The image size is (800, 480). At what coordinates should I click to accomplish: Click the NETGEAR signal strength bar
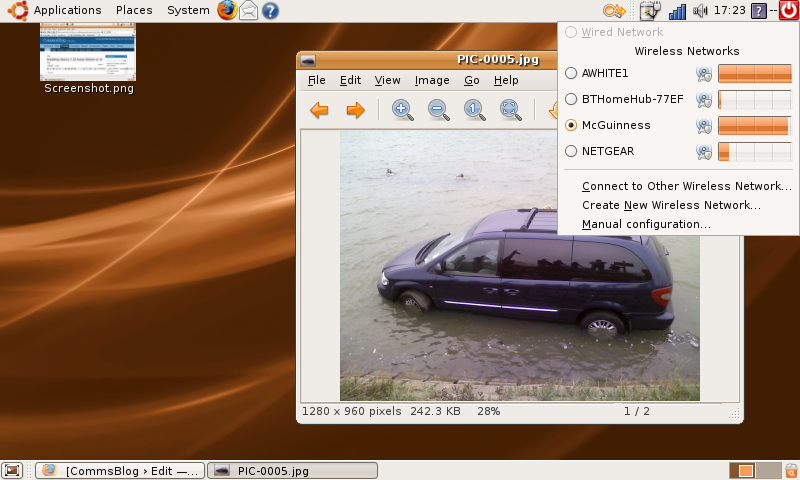(755, 151)
